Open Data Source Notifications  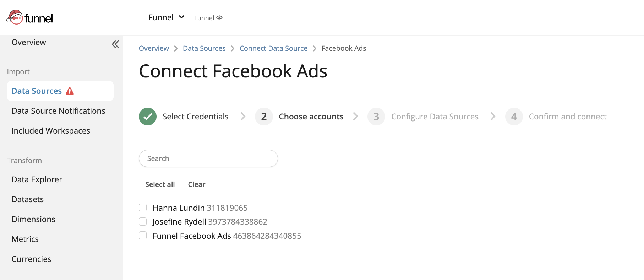click(x=59, y=111)
